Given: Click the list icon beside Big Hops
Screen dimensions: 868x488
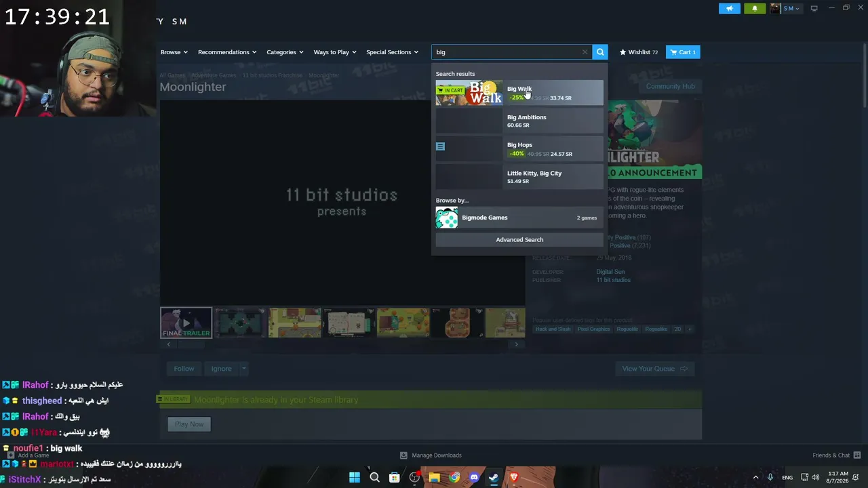Looking at the screenshot, I should tap(440, 146).
